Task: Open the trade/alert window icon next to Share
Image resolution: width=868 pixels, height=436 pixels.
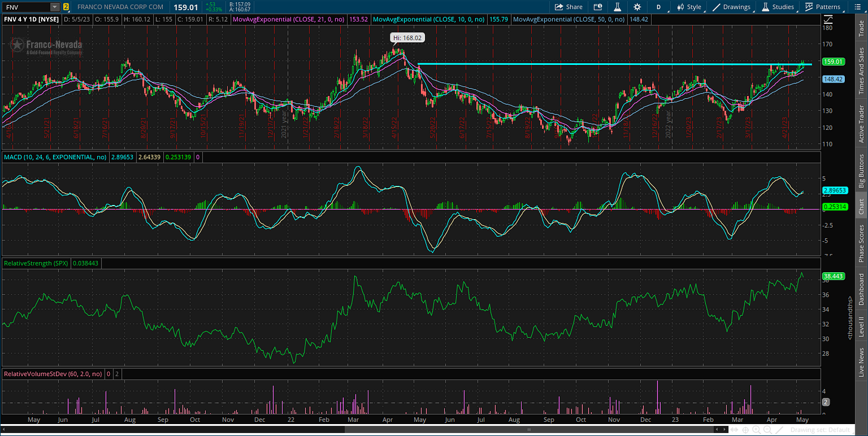Action: pos(598,7)
